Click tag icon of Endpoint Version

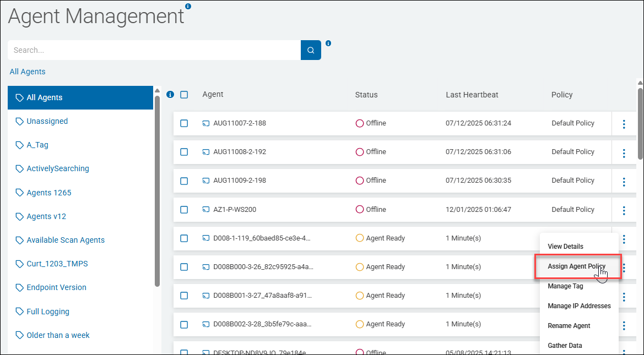(19, 288)
